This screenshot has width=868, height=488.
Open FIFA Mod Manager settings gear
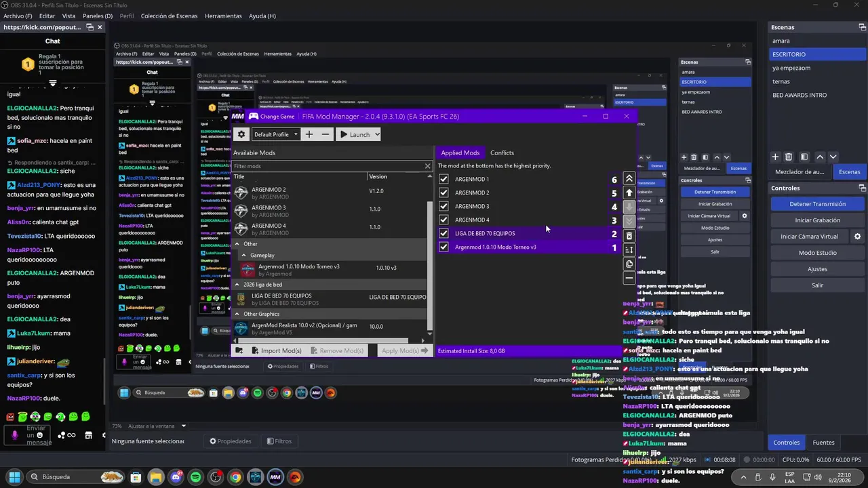(241, 134)
